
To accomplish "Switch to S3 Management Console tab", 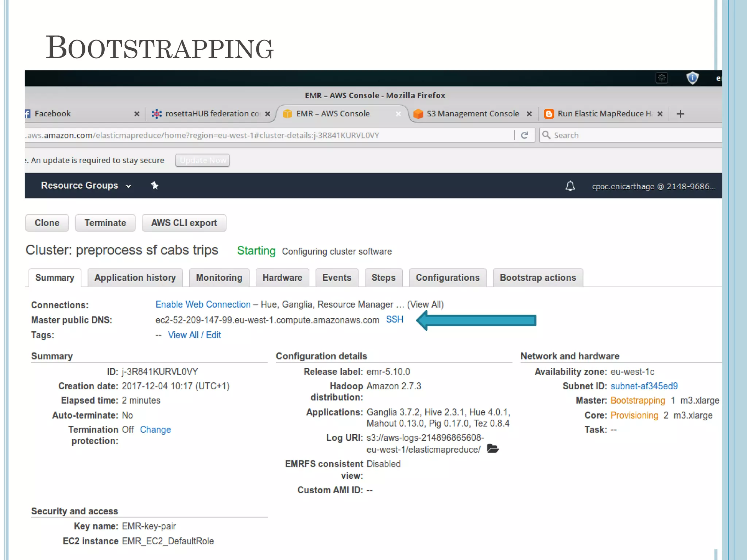I will click(473, 114).
